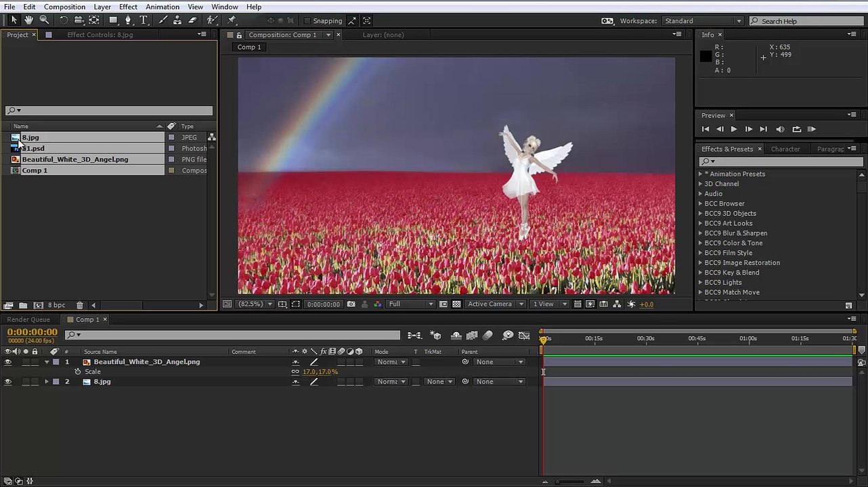Open Full resolution dropdown
868x487 pixels.
411,304
